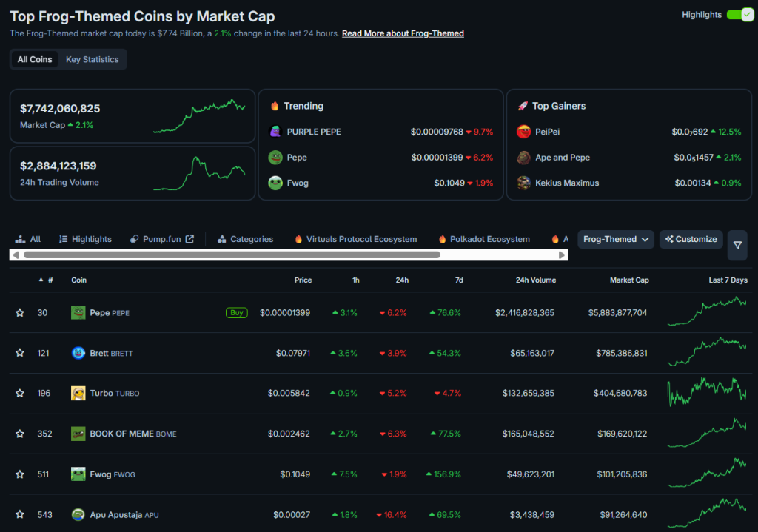
Task: Favorite Fwog using the star
Action: tap(20, 474)
